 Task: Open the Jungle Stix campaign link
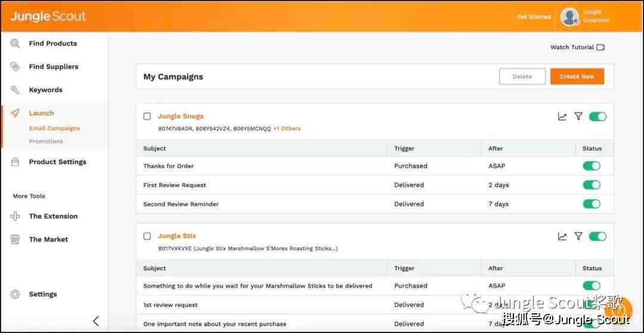point(177,236)
